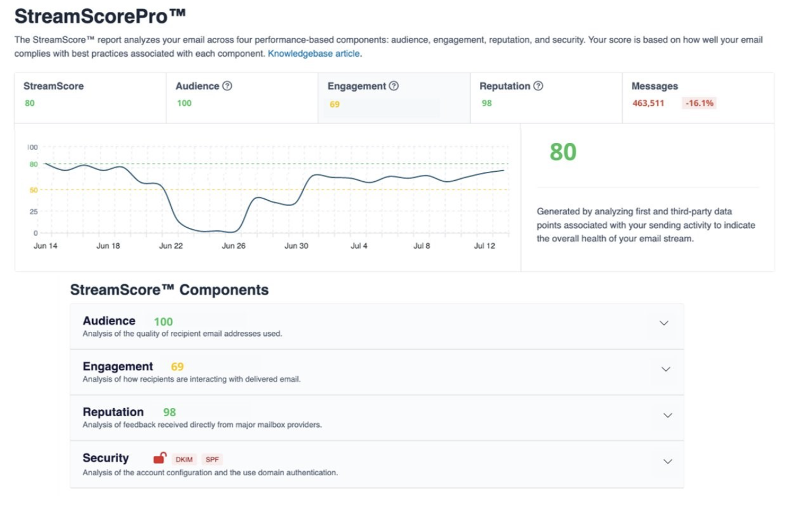Click the Security row title
Screen dimensions: 812x522
[106, 458]
